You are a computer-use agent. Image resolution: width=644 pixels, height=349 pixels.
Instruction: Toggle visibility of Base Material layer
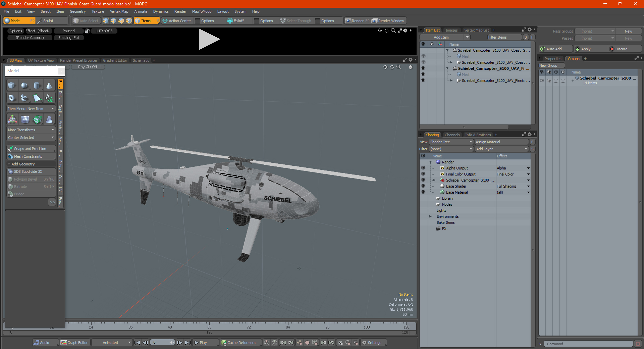[x=423, y=192]
